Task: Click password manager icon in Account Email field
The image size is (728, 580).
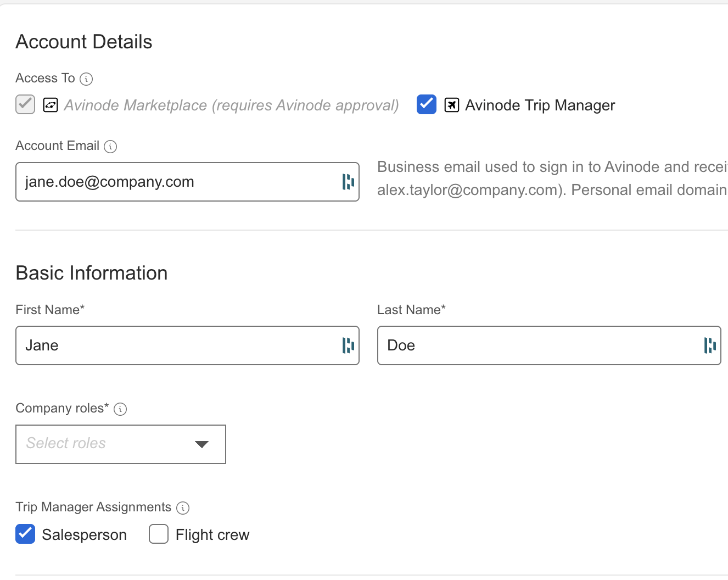Action: tap(348, 182)
